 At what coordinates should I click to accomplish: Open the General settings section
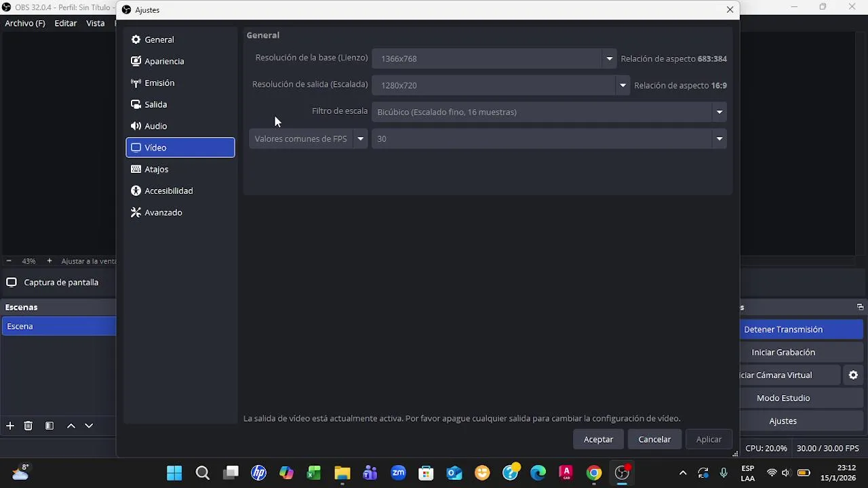[180, 39]
